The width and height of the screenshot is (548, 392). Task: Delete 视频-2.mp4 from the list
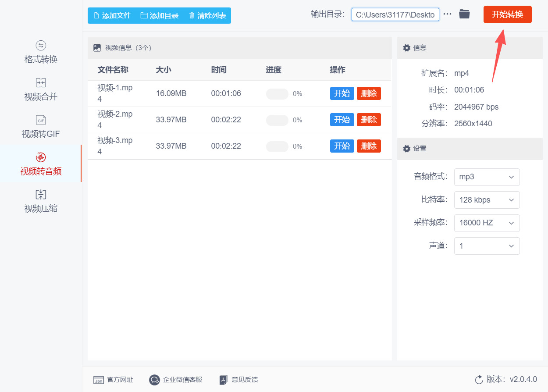click(x=369, y=120)
